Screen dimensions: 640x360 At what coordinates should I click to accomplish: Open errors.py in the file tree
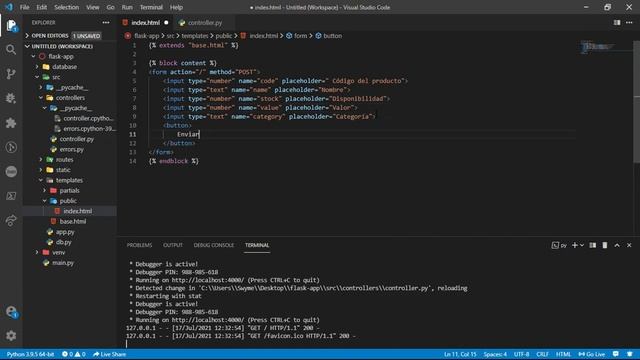(x=71, y=149)
